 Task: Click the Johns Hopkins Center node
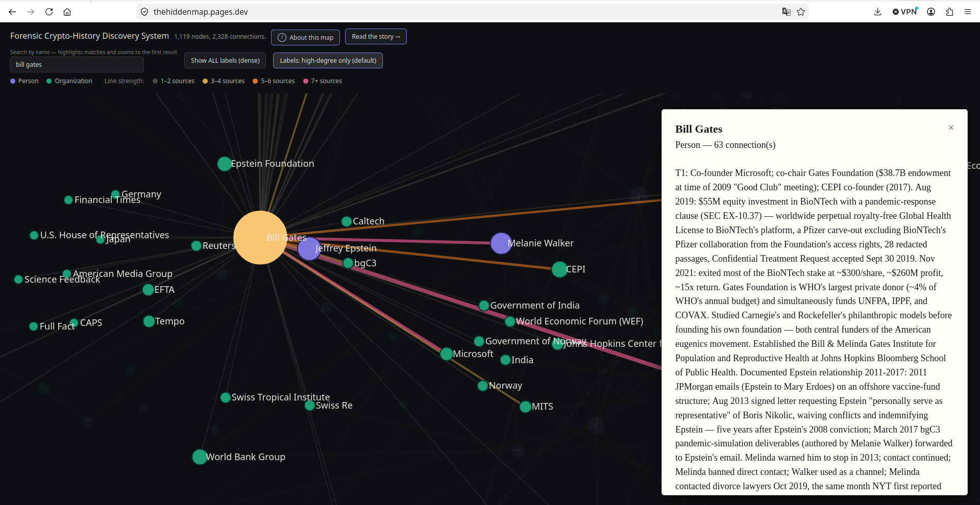click(x=558, y=344)
